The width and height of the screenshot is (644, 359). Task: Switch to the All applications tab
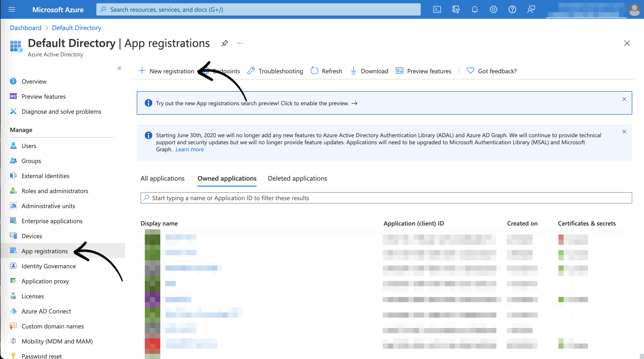pyautogui.click(x=162, y=178)
